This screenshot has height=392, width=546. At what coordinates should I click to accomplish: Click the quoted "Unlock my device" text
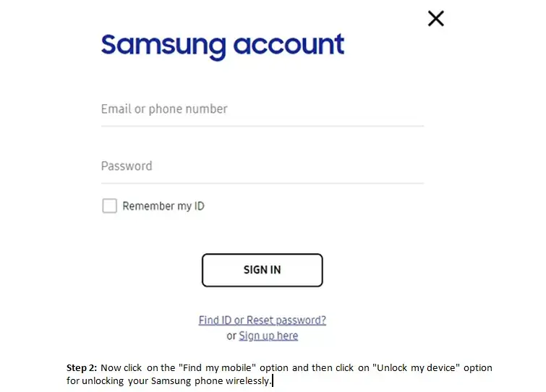tap(416, 367)
